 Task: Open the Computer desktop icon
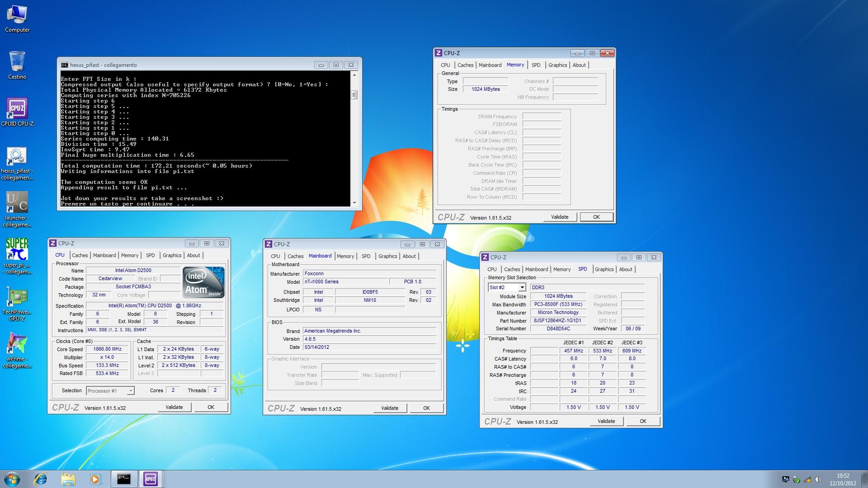[x=17, y=19]
